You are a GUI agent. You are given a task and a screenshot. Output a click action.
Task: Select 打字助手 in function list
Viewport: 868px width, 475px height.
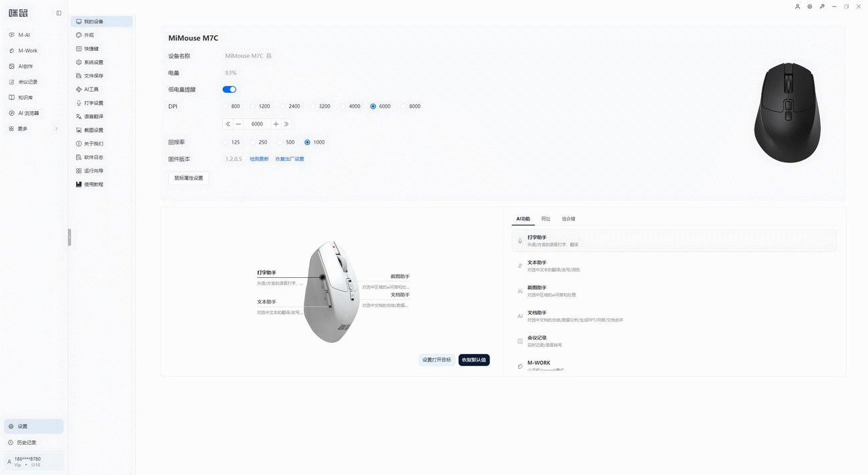[674, 241]
